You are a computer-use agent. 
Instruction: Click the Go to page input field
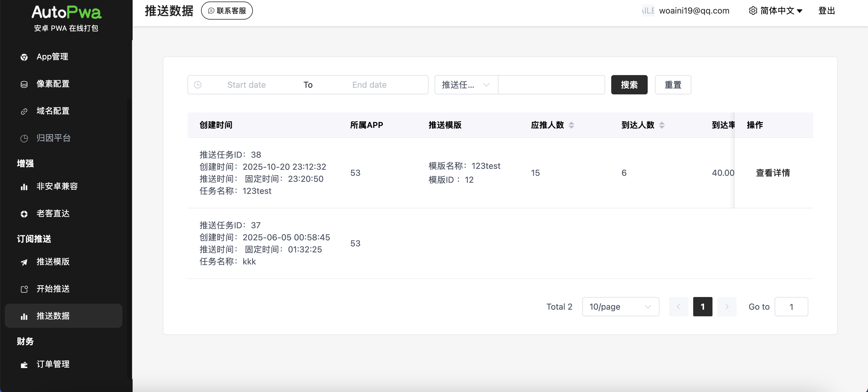click(x=791, y=307)
